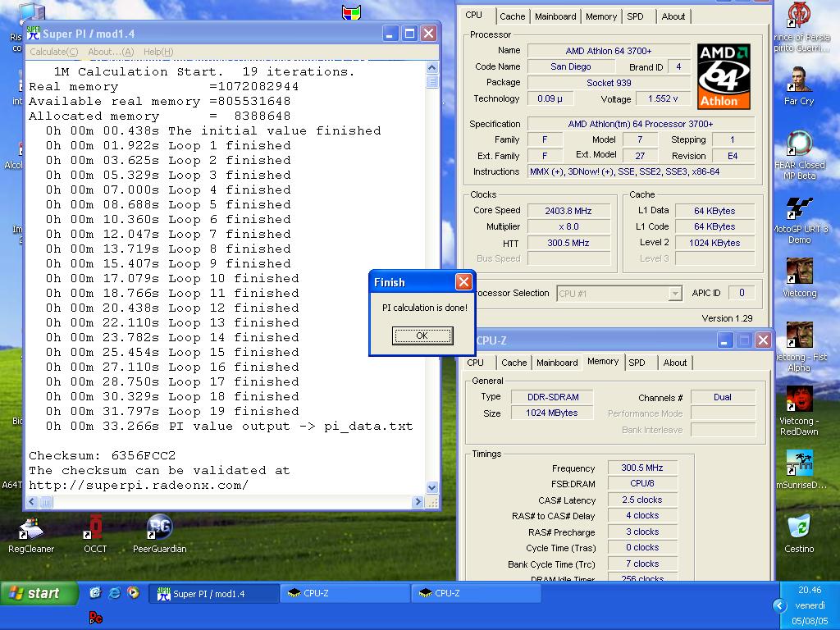
Task: Click the CAS# Latency 2.5 clocks value
Action: click(641, 500)
